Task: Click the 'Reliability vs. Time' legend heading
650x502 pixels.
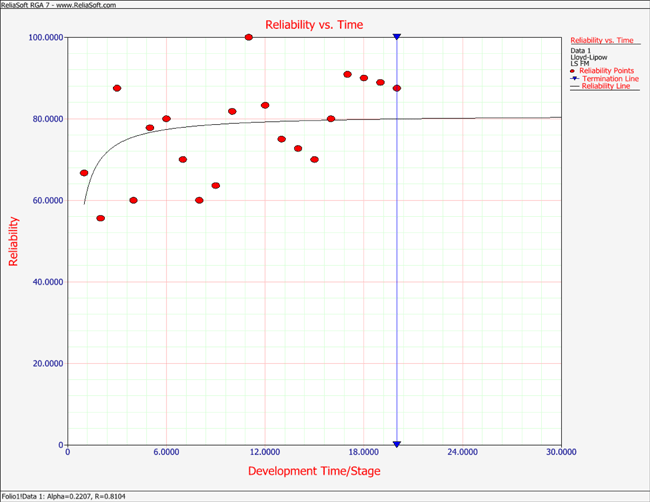Action: click(x=601, y=40)
